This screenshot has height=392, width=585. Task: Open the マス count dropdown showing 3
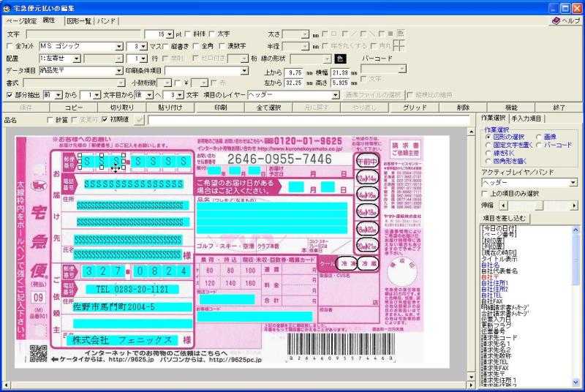click(x=143, y=47)
